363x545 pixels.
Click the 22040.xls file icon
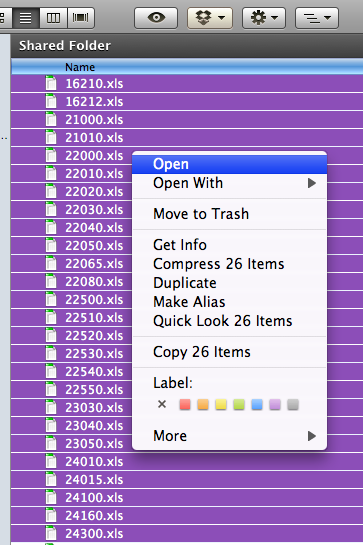(x=51, y=228)
